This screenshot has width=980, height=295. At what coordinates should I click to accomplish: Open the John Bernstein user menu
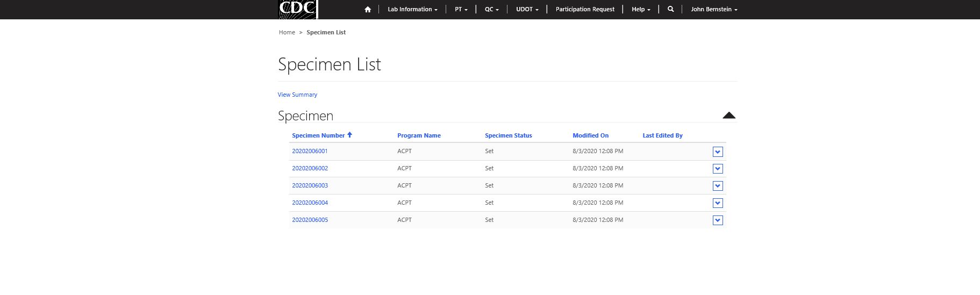point(714,10)
